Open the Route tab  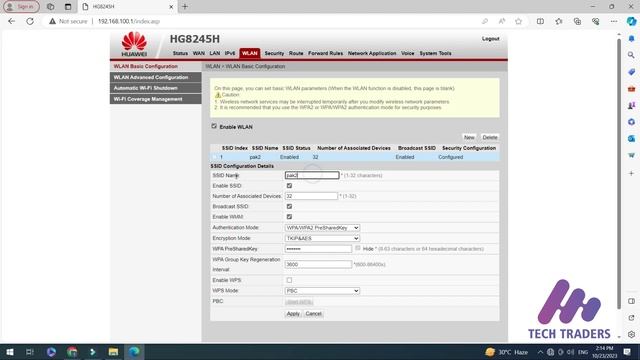click(x=296, y=53)
